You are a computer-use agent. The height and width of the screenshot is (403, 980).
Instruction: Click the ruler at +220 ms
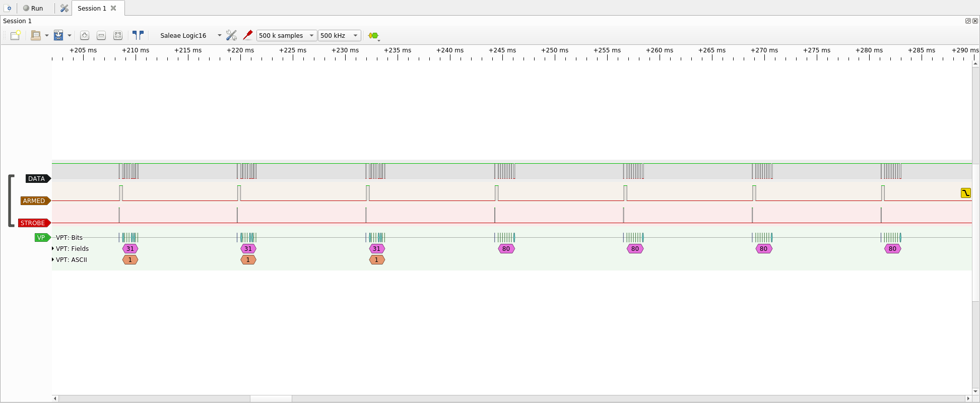[240, 50]
